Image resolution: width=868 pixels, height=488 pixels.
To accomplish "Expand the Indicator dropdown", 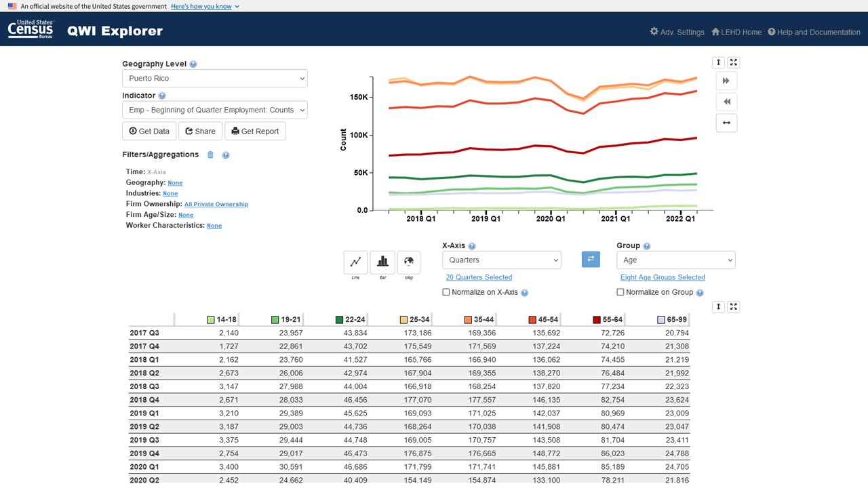I will [x=214, y=110].
